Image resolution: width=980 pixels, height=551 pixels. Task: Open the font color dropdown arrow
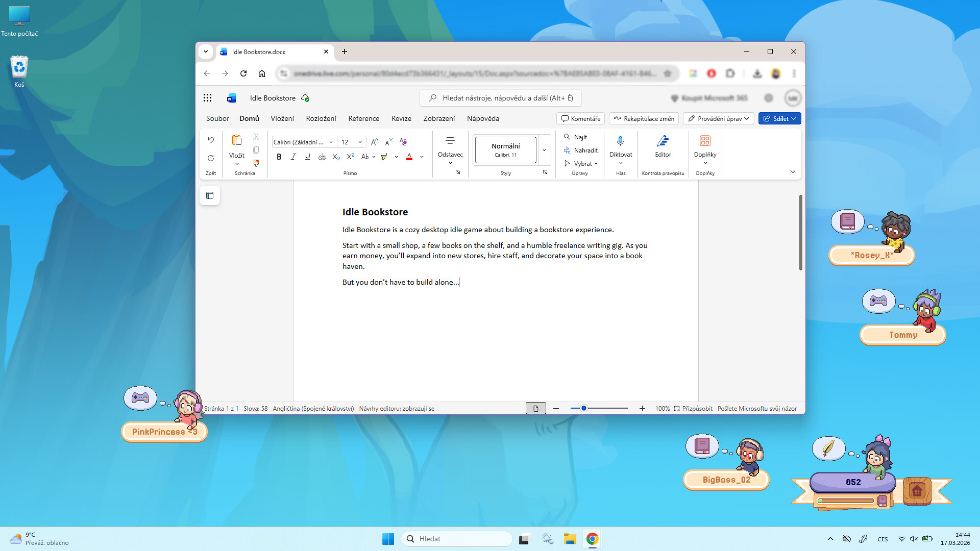point(422,157)
